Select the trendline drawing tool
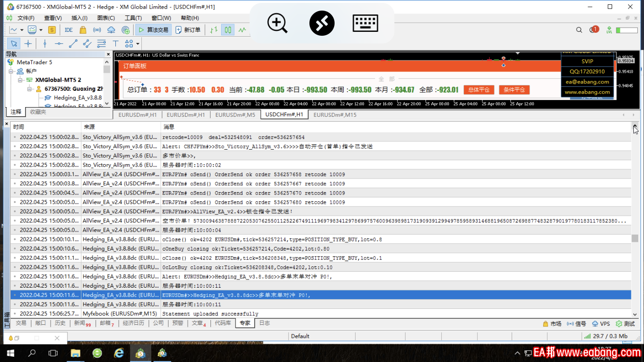Viewport: 644px width, 362px height. click(73, 43)
